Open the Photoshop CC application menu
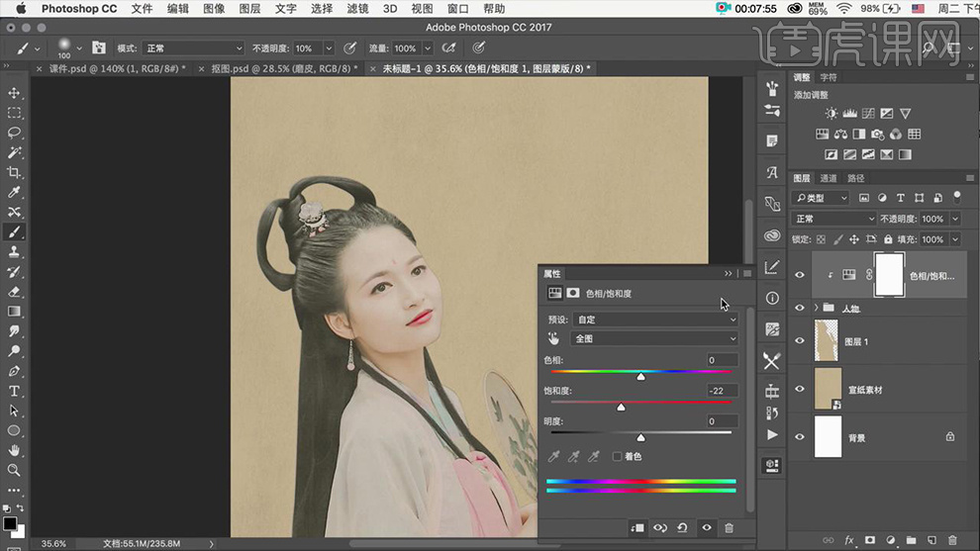The height and width of the screenshot is (551, 980). [79, 9]
